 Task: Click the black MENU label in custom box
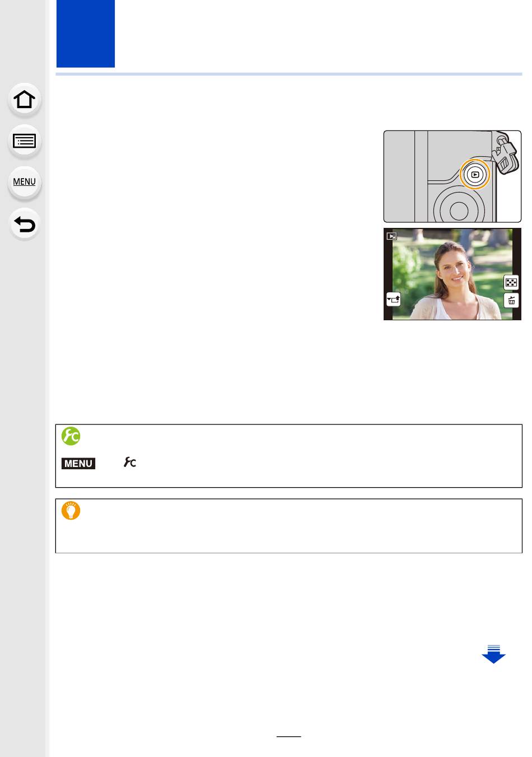pos(78,463)
